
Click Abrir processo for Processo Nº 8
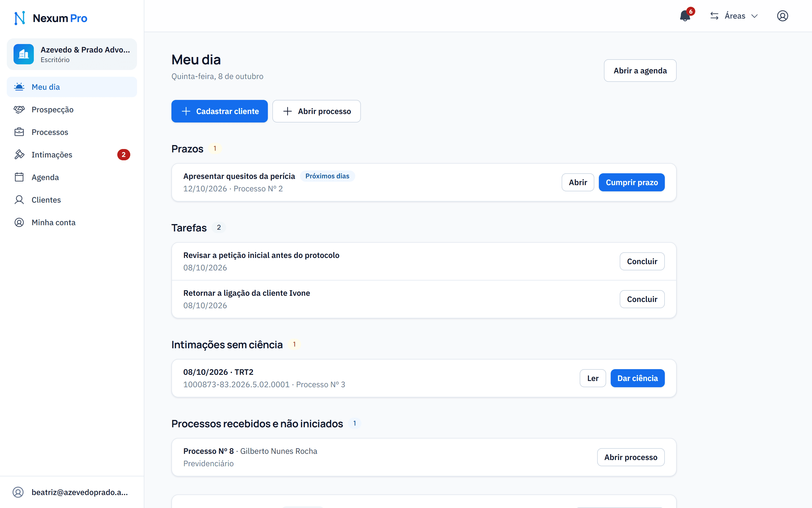click(630, 457)
